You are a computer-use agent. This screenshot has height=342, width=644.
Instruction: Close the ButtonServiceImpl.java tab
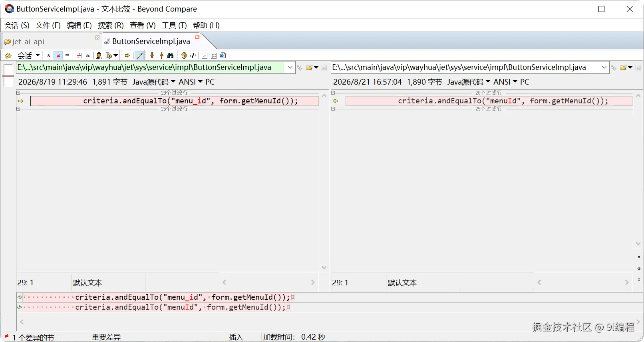click(x=197, y=37)
